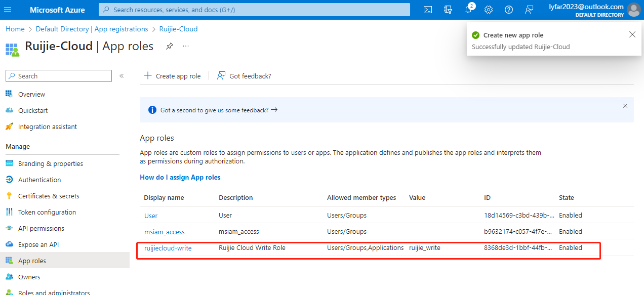Open portal settings gear icon
Image resolution: width=644 pixels, height=295 pixels.
(489, 10)
